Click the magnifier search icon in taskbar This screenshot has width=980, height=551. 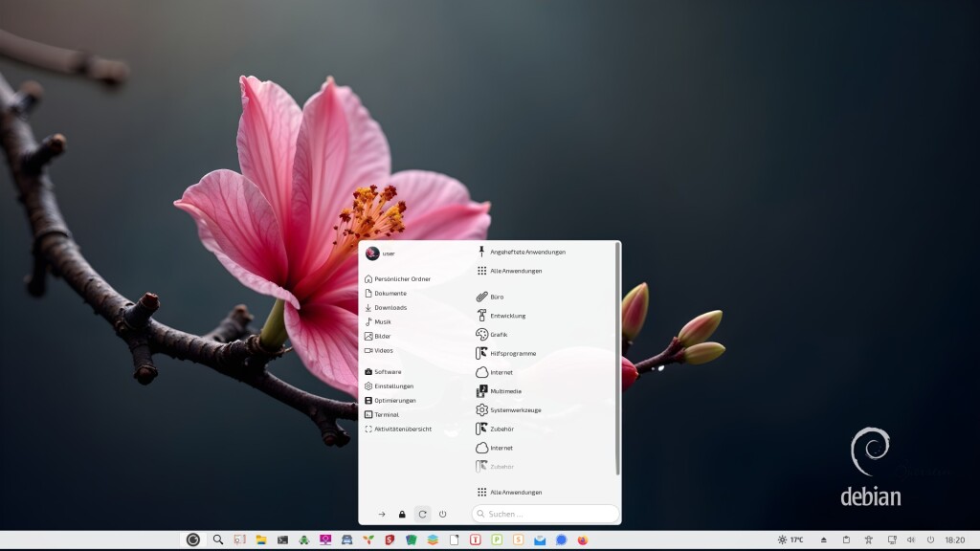point(218,540)
